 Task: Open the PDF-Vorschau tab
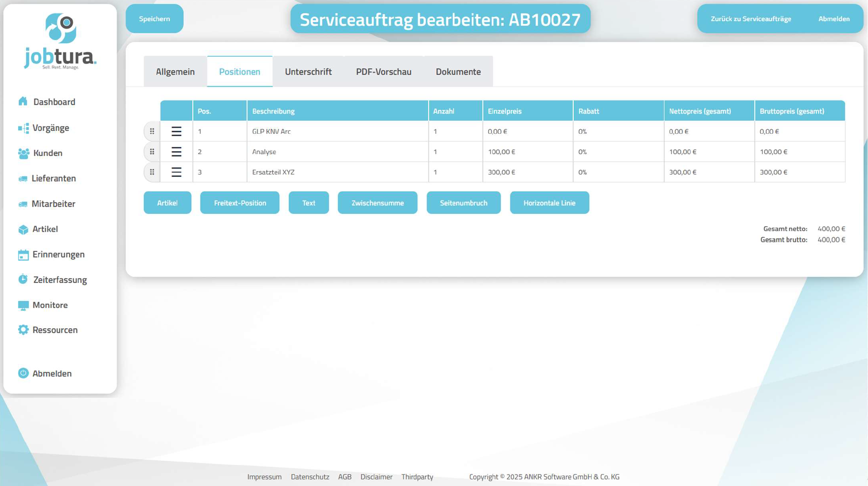coord(383,72)
